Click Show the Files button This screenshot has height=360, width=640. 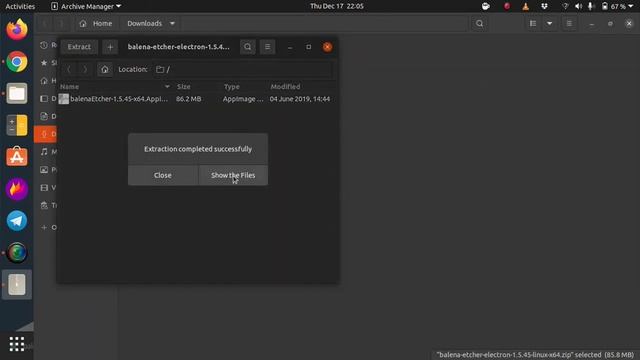[233, 175]
